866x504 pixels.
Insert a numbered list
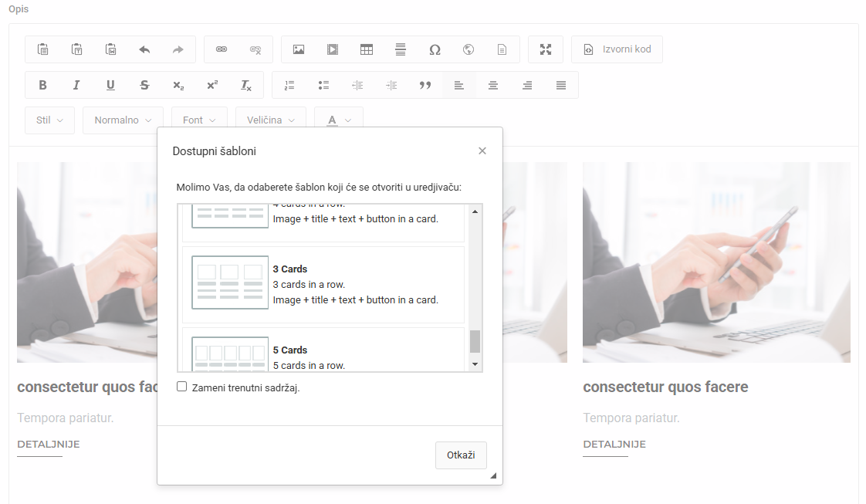(289, 85)
